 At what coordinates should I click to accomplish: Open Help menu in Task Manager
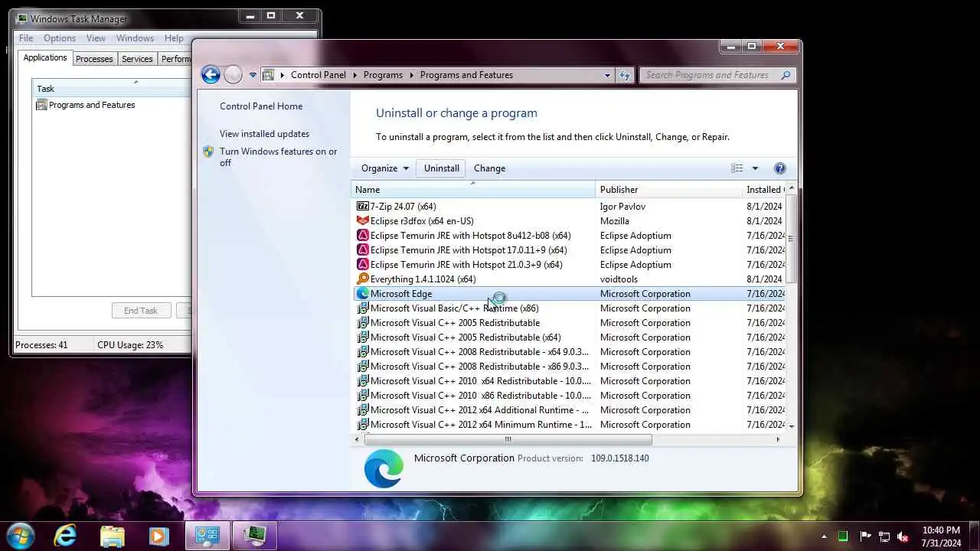click(174, 38)
